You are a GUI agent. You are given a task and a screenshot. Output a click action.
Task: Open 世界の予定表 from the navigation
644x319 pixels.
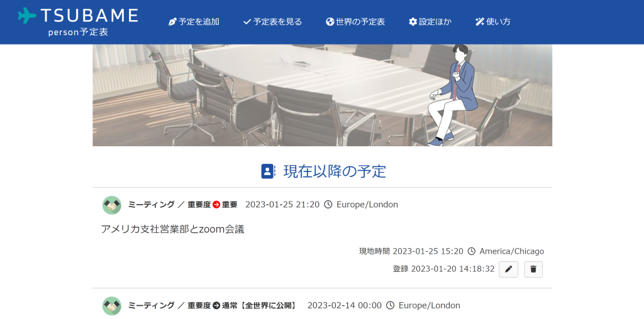point(355,22)
